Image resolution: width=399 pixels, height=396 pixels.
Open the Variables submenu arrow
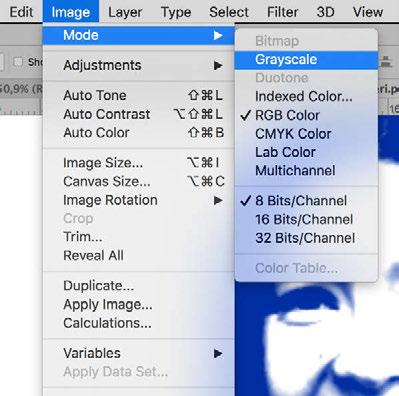click(x=218, y=353)
